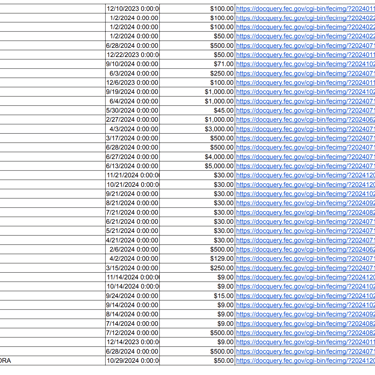Viewport: 375px width, 375px height.
Task: Open the FEC link in the 2/6/2024 row
Action: click(x=305, y=249)
